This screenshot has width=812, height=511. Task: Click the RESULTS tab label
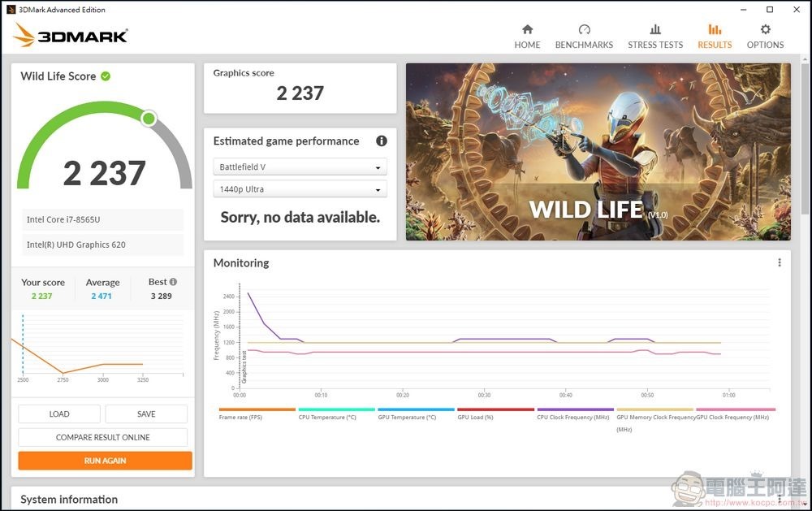(x=715, y=45)
